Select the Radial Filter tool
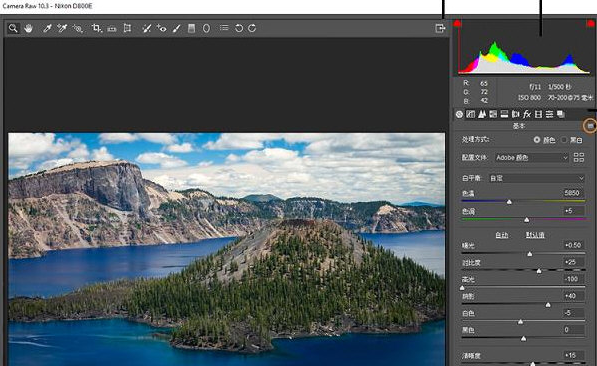The width and height of the screenshot is (597, 366). tap(206, 28)
